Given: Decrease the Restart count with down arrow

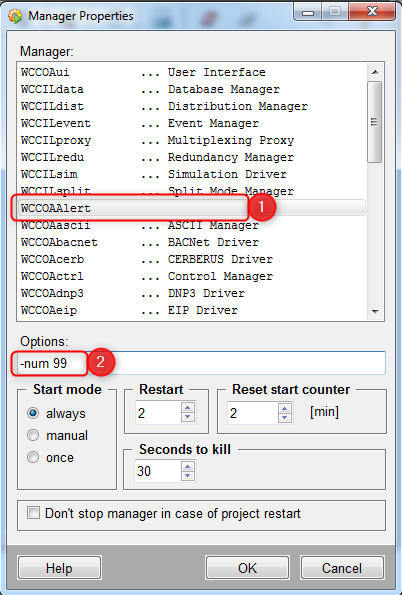Looking at the screenshot, I should 188,417.
